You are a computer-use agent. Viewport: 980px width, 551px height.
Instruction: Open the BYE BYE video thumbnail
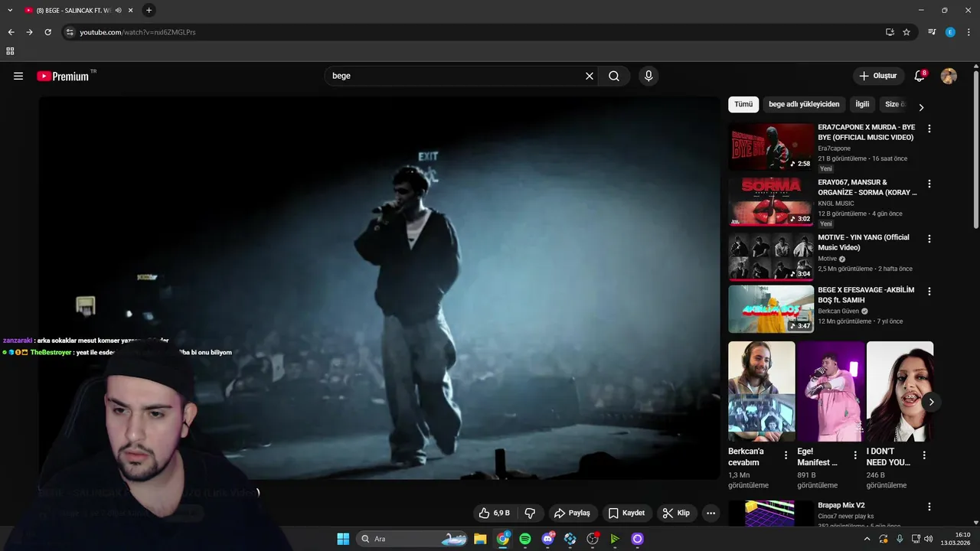click(x=771, y=147)
